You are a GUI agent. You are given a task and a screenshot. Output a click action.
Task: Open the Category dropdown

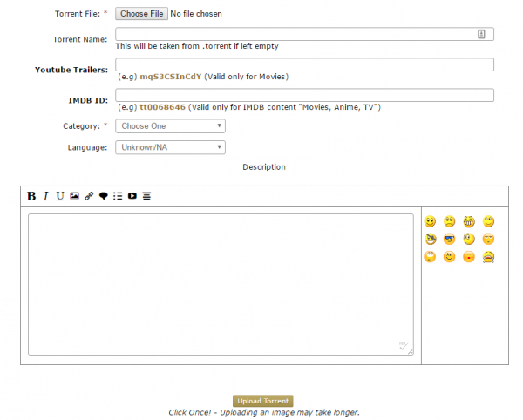point(170,125)
